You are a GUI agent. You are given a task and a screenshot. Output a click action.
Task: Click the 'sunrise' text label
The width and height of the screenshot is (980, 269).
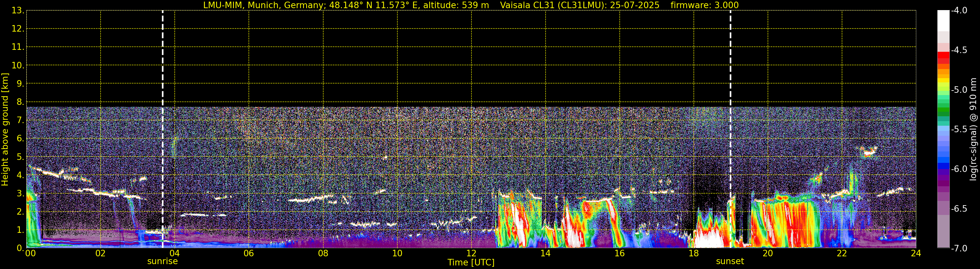pyautogui.click(x=163, y=262)
